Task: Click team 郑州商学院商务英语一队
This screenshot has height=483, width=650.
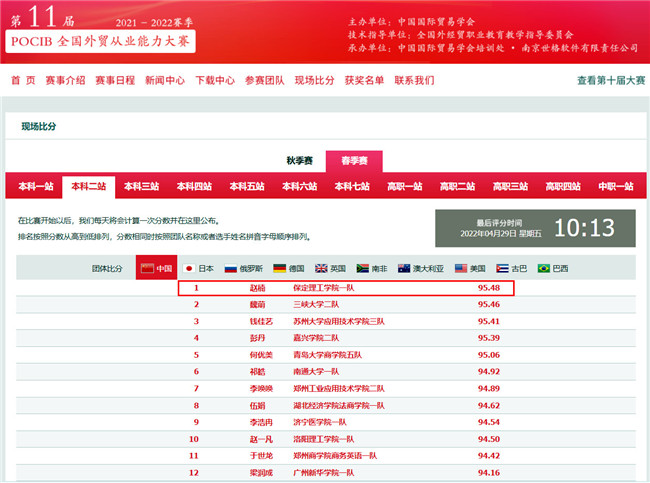Action: 335,456
